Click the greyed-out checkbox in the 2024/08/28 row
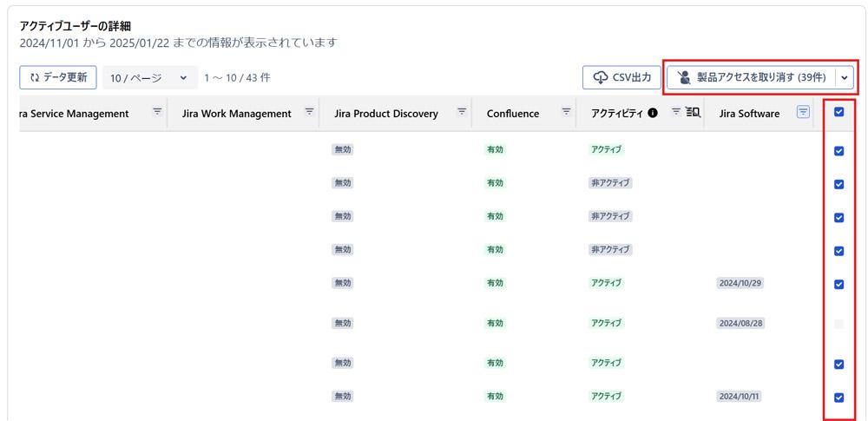The height and width of the screenshot is (421, 868). click(x=839, y=324)
